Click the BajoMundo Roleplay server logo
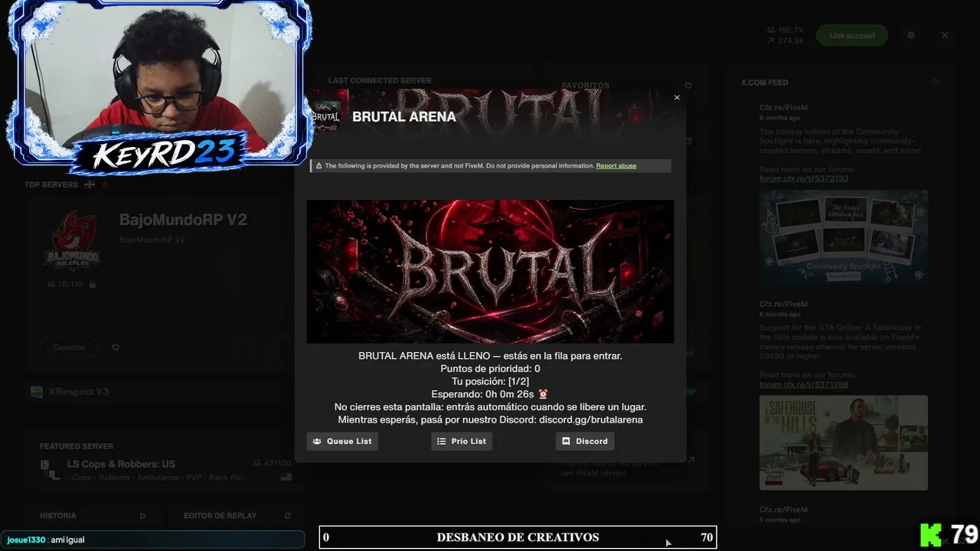Screen dimensions: 980x551 click(72, 240)
